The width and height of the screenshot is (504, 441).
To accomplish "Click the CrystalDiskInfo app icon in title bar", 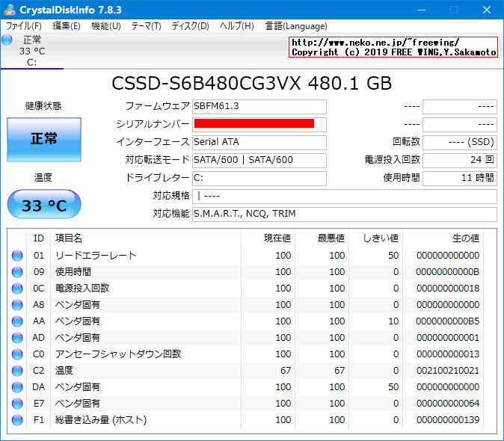I will [10, 10].
